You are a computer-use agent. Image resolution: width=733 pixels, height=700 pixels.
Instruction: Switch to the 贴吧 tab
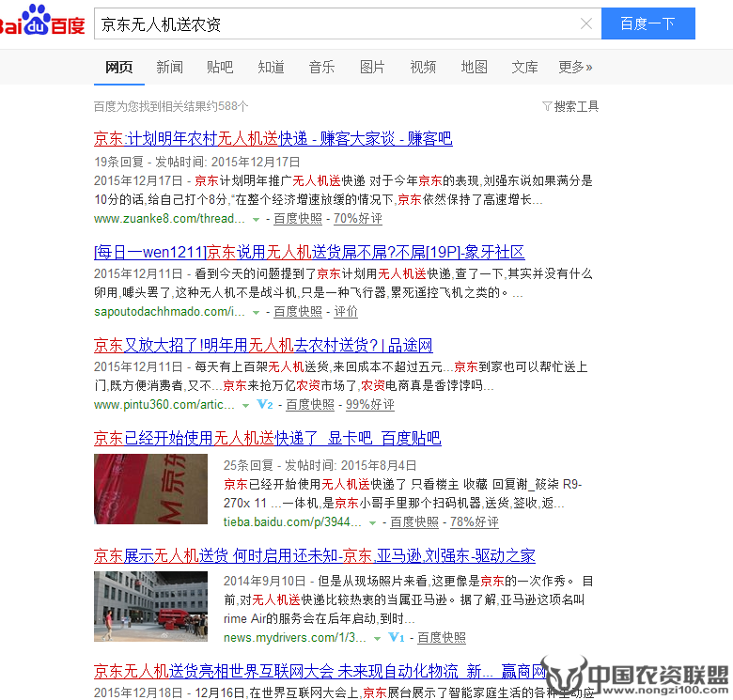(220, 67)
